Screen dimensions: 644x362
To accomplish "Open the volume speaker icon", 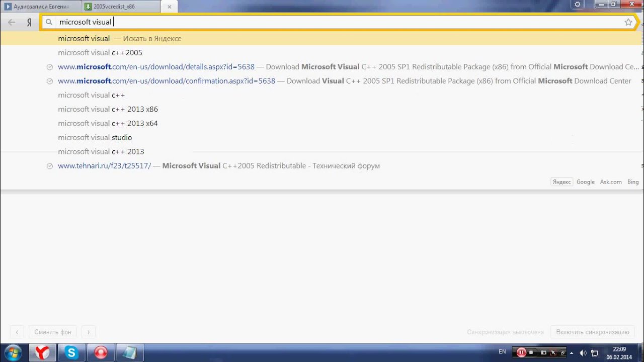I will [583, 353].
